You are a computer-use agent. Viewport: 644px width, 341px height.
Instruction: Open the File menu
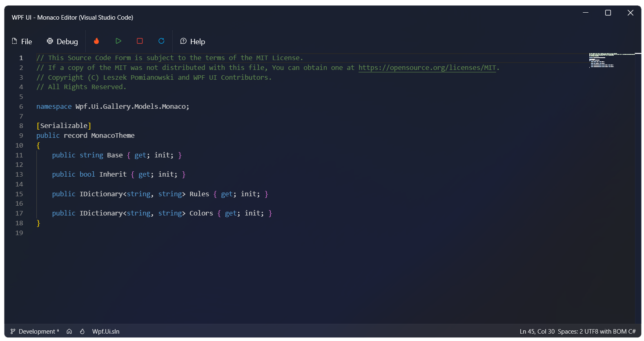22,41
